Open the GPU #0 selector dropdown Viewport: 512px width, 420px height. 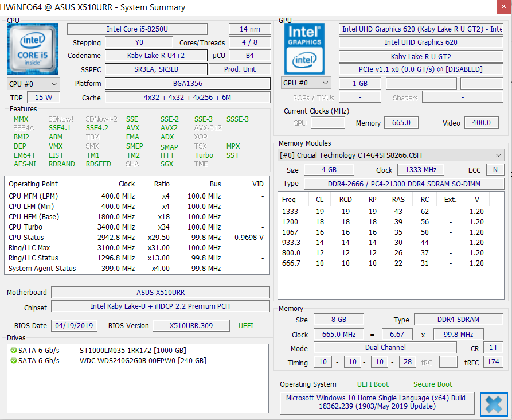tap(306, 83)
